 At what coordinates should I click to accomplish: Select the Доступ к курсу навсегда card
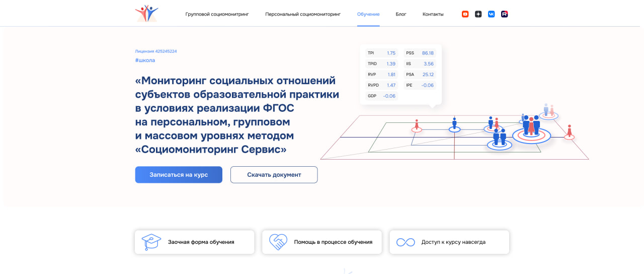[449, 242]
